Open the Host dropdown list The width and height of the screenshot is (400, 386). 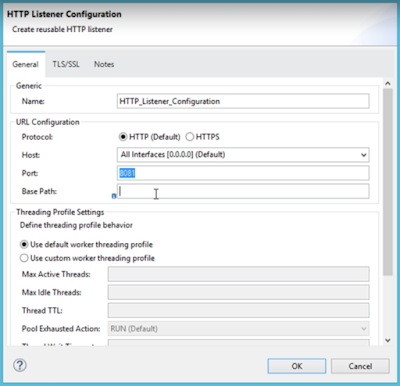pos(243,155)
